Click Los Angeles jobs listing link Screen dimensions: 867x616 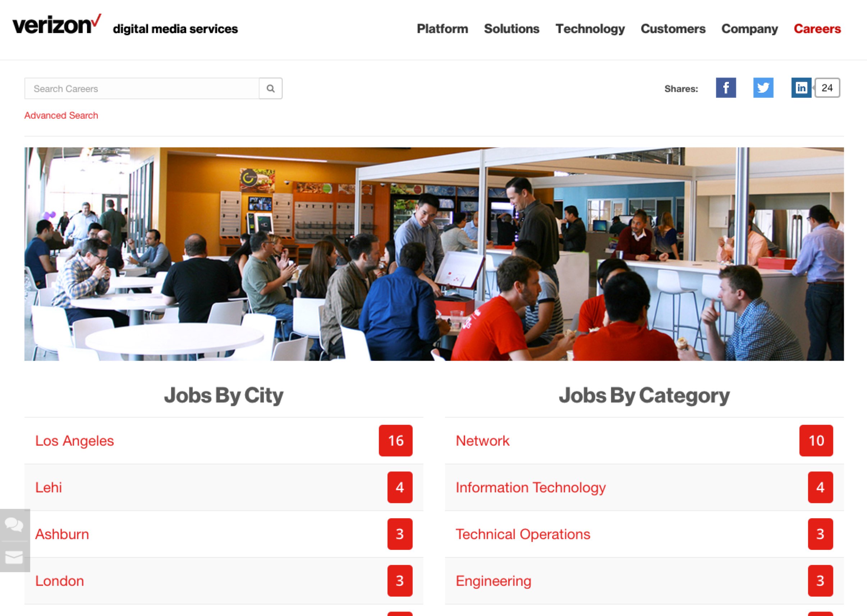[75, 440]
